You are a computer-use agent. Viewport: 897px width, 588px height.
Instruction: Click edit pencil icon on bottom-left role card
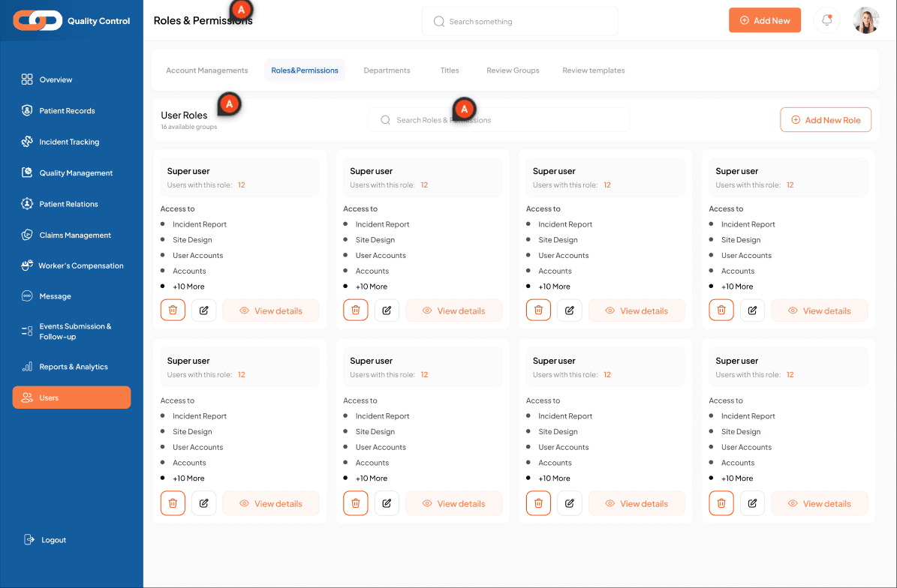[x=203, y=503]
